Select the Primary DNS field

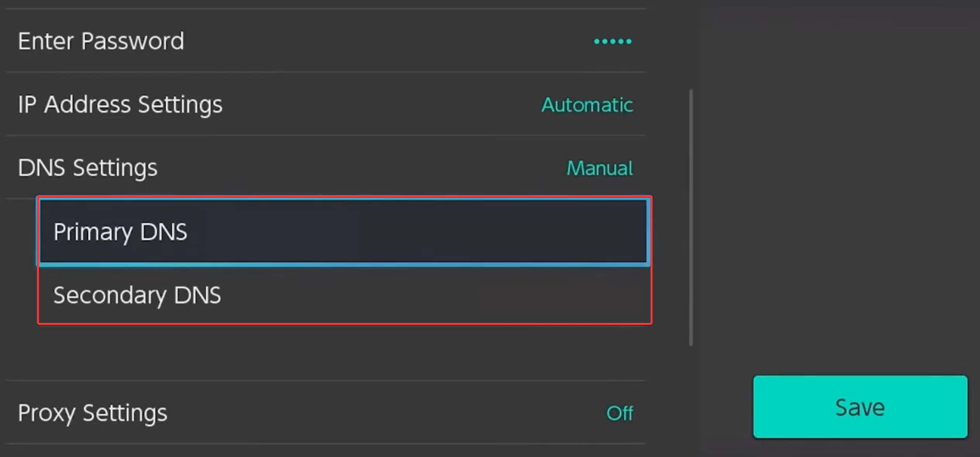(343, 232)
